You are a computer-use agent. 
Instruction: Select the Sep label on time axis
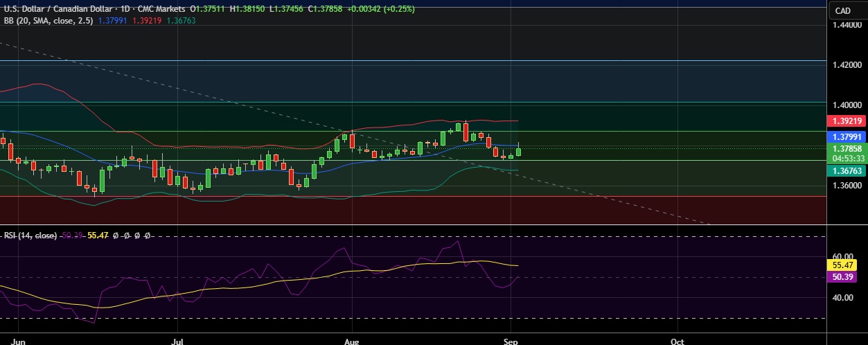[x=511, y=341]
